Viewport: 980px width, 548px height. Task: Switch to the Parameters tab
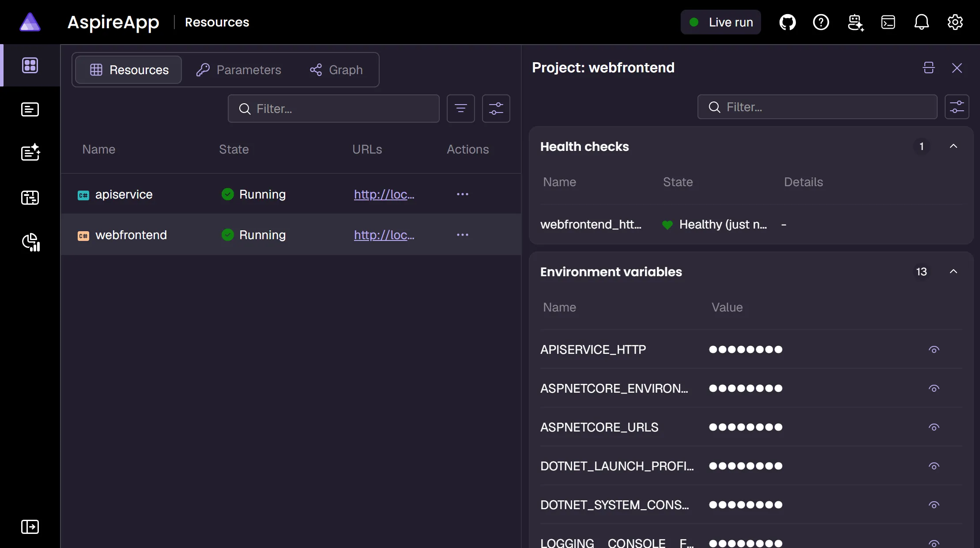click(238, 70)
